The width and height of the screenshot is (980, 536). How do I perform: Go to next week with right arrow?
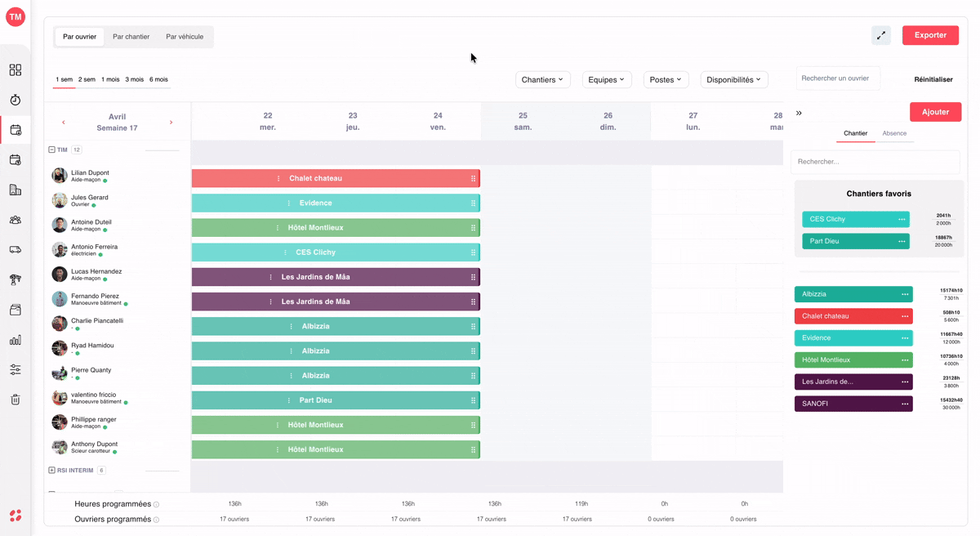(x=171, y=123)
